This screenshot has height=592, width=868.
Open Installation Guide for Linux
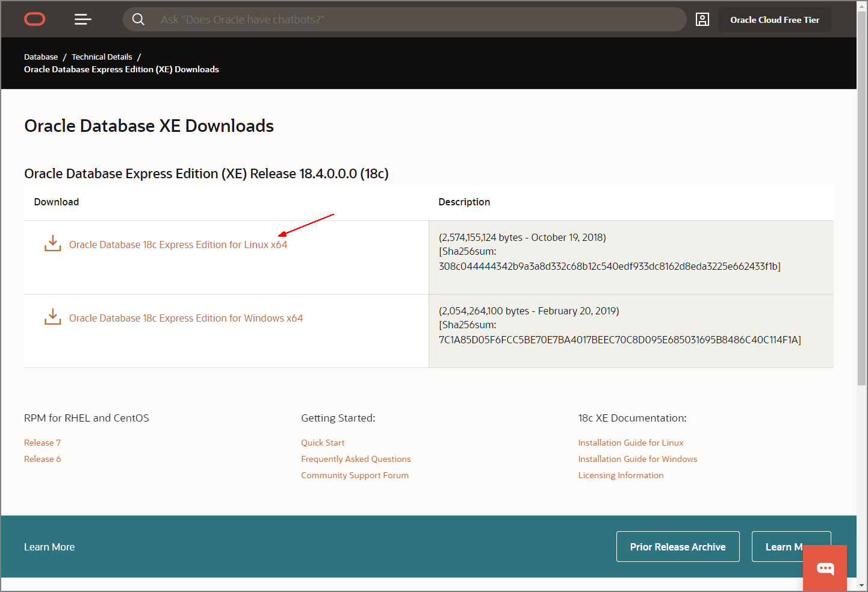point(631,443)
